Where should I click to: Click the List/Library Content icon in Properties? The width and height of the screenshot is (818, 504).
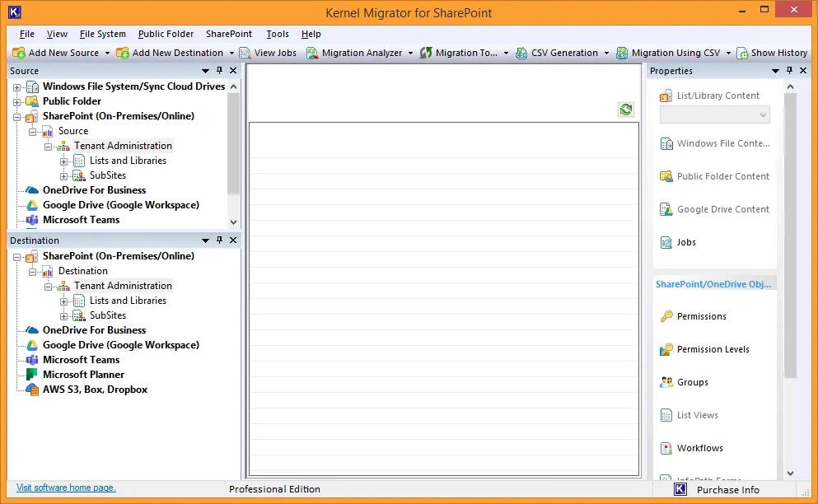point(666,96)
